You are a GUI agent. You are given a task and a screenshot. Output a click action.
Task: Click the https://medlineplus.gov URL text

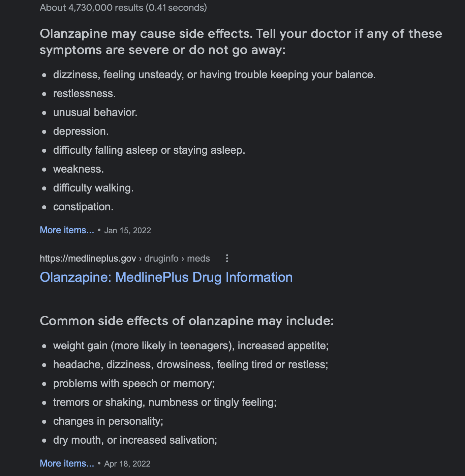(x=88, y=259)
